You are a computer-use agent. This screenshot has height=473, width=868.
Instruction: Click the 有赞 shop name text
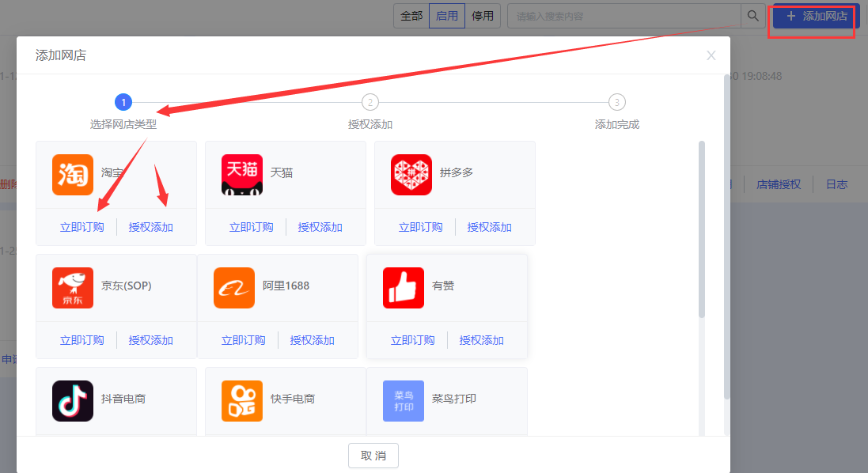(x=443, y=286)
